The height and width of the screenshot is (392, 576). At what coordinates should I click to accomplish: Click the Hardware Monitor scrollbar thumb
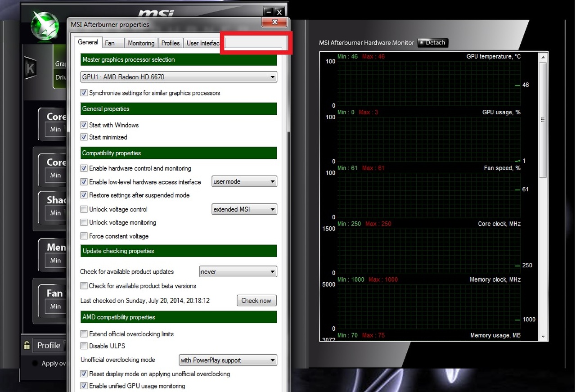(543, 120)
